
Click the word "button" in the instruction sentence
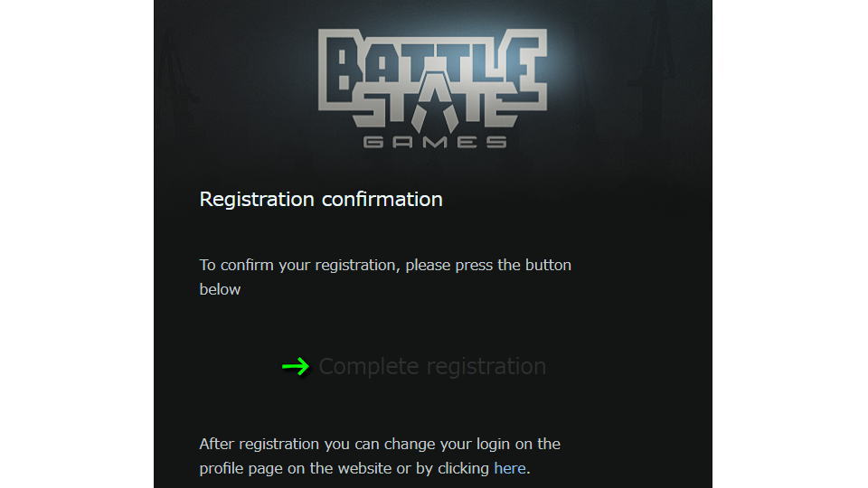click(548, 265)
